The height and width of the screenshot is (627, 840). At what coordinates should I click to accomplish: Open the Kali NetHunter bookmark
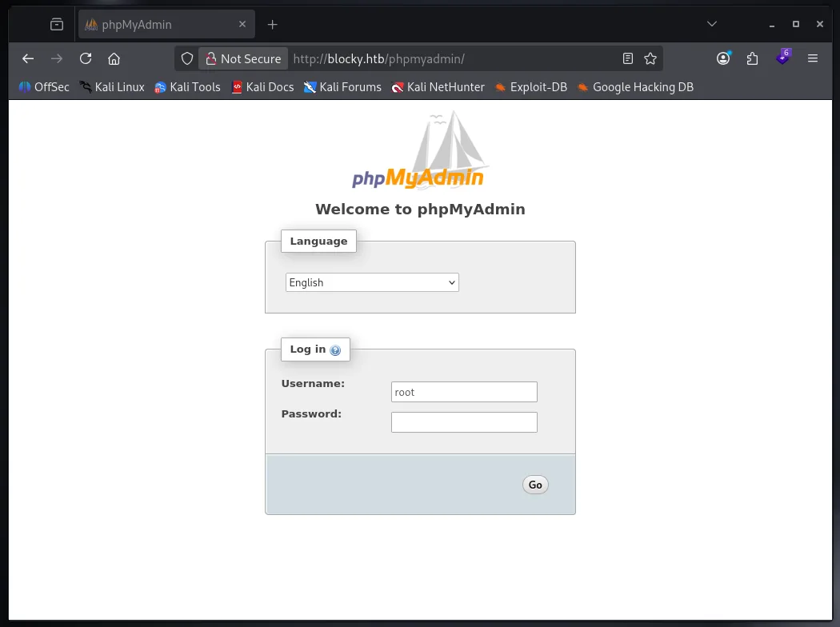[438, 87]
